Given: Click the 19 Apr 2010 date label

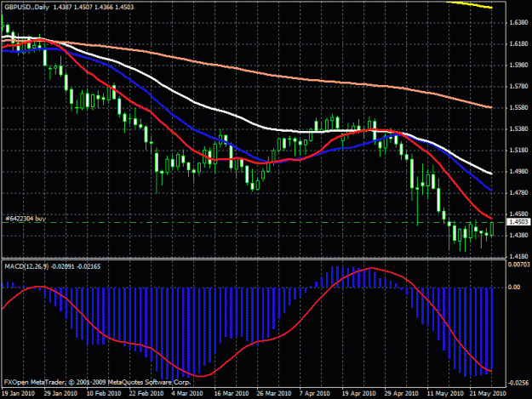Looking at the screenshot, I should click(x=358, y=394).
